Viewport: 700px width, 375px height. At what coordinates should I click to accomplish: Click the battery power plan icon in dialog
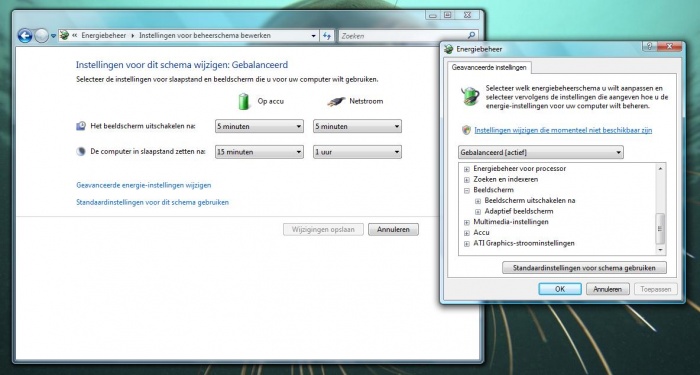[x=470, y=96]
